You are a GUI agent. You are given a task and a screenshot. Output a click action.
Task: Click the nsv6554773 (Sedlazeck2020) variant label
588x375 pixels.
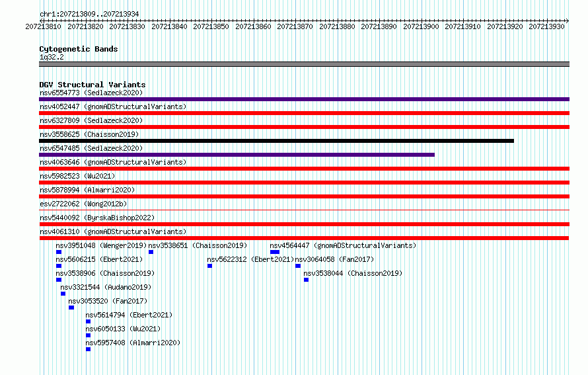point(91,93)
